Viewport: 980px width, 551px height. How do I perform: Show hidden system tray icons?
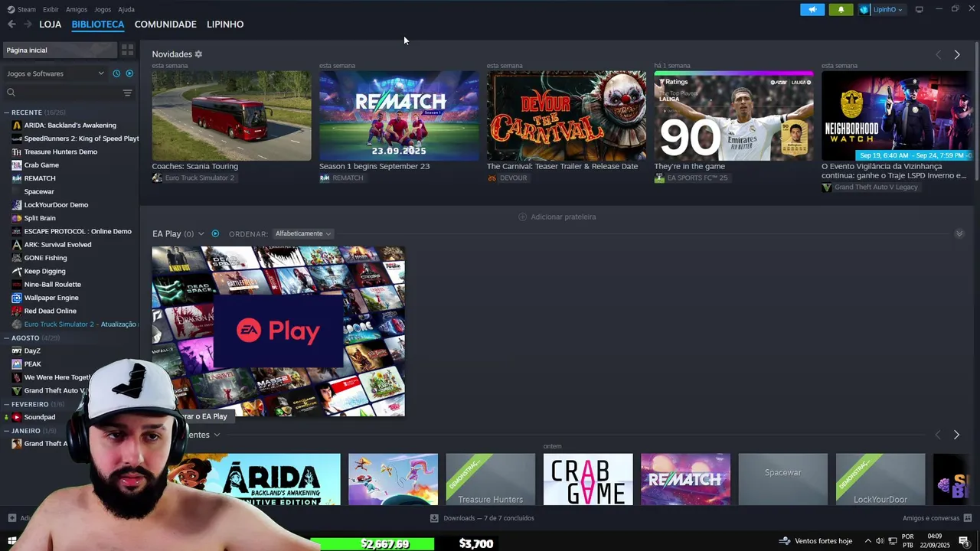coord(867,542)
